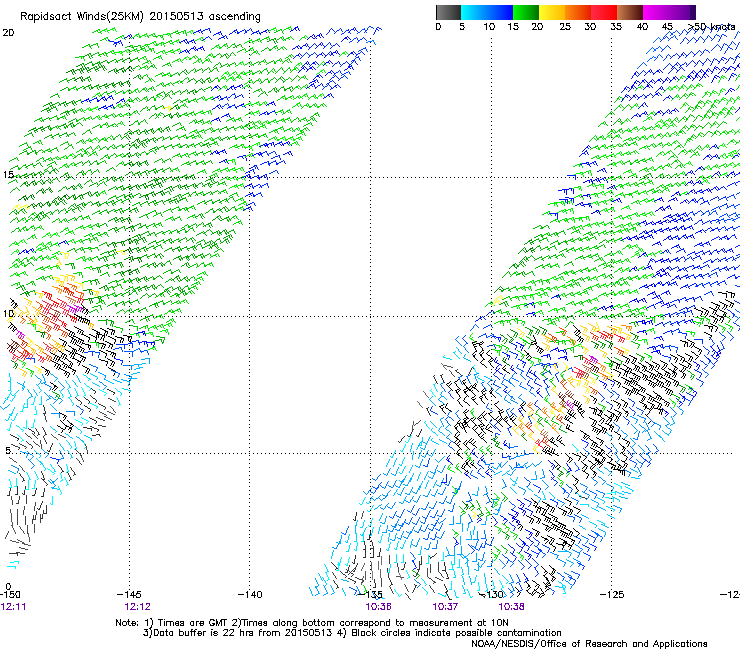This screenshot has width=740, height=650.
Task: Click the latitude label '20'
Action: pos(8,33)
